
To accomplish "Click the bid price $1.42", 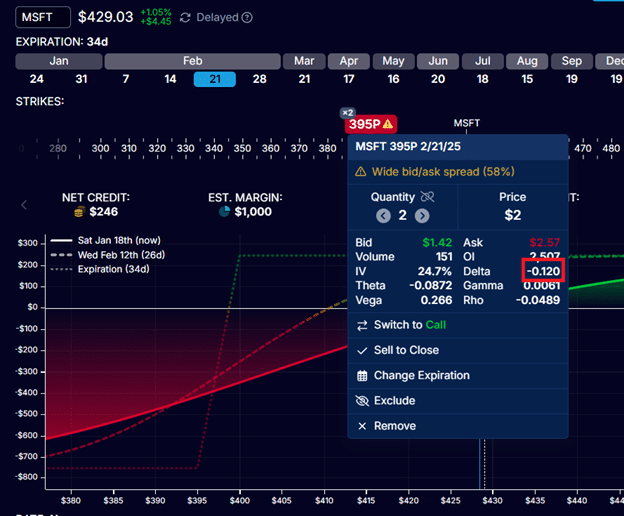I will coord(437,242).
